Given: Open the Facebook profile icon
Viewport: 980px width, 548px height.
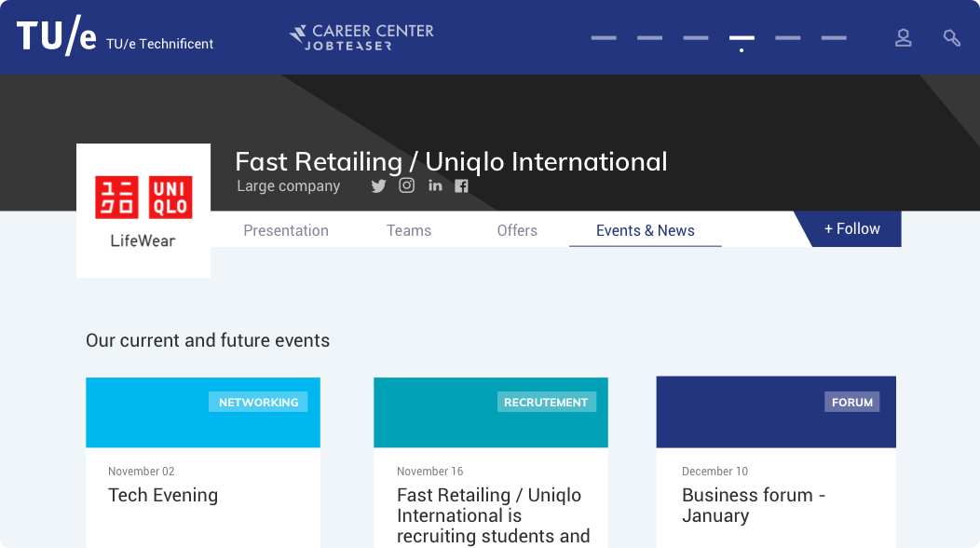Looking at the screenshot, I should [x=461, y=185].
